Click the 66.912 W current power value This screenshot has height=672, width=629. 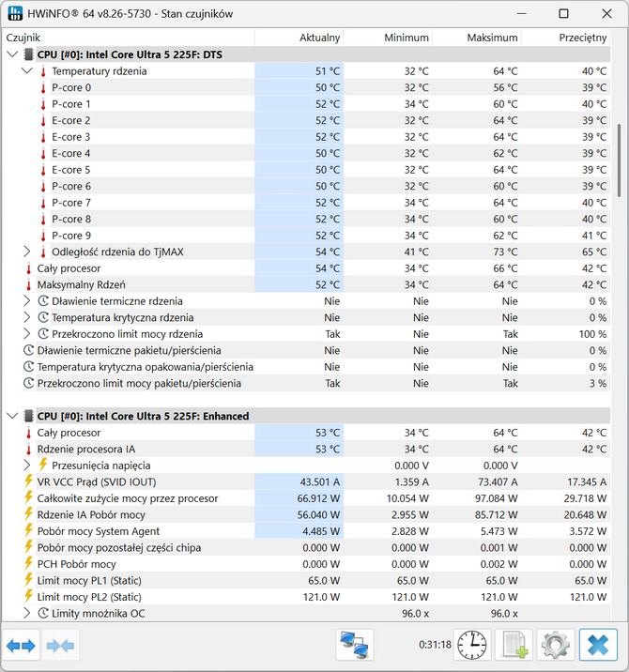coord(318,498)
